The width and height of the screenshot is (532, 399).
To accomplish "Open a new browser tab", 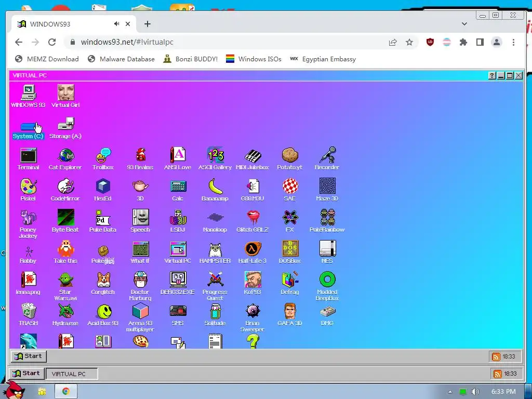I will tap(147, 24).
